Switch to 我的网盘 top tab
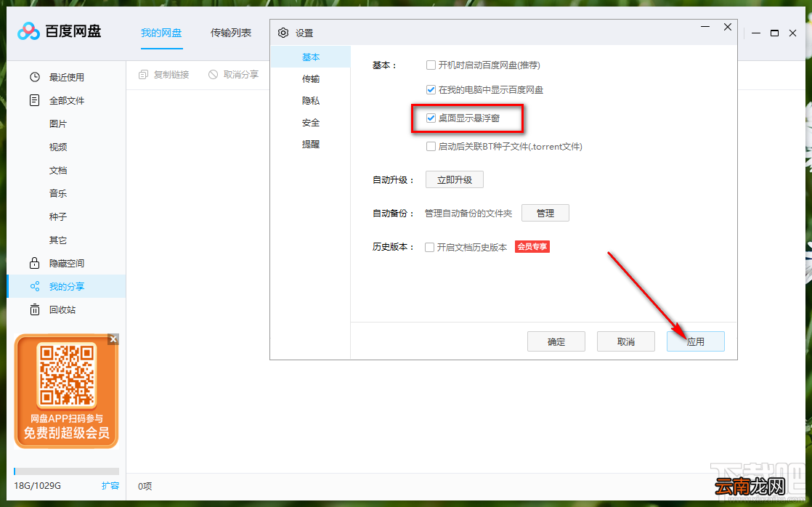The width and height of the screenshot is (812, 507). (x=161, y=33)
